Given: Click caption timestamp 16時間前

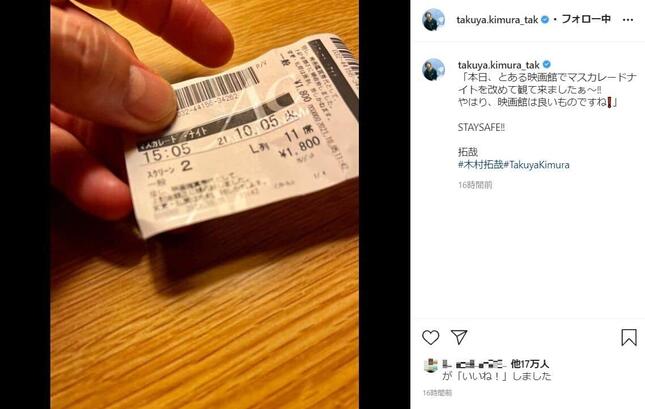Looking at the screenshot, I should pyautogui.click(x=475, y=185).
